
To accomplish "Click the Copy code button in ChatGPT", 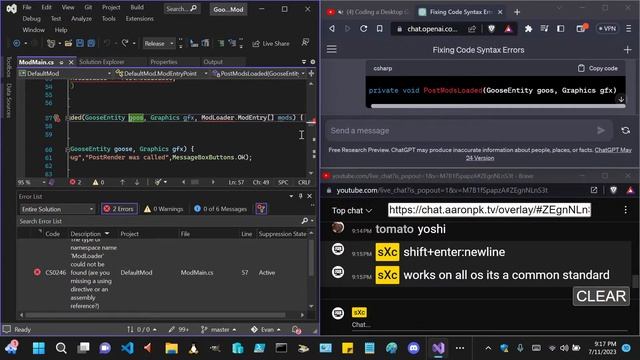I will (x=598, y=68).
